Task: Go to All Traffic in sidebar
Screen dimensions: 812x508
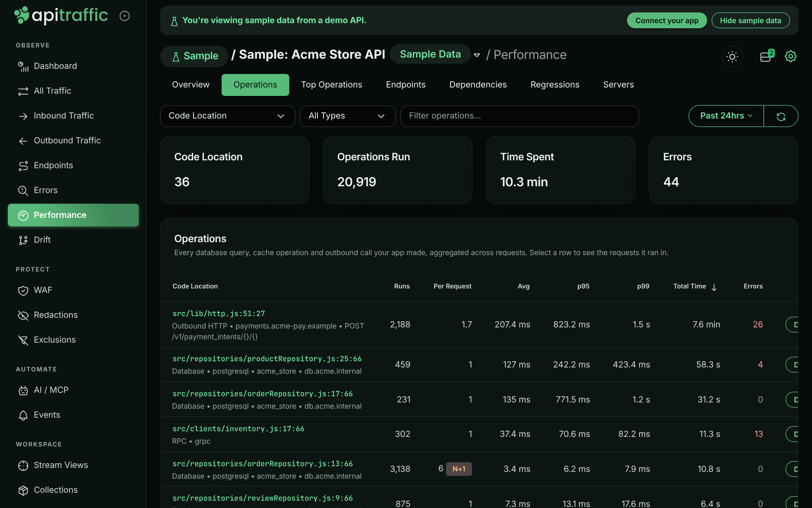Action: coord(73,91)
